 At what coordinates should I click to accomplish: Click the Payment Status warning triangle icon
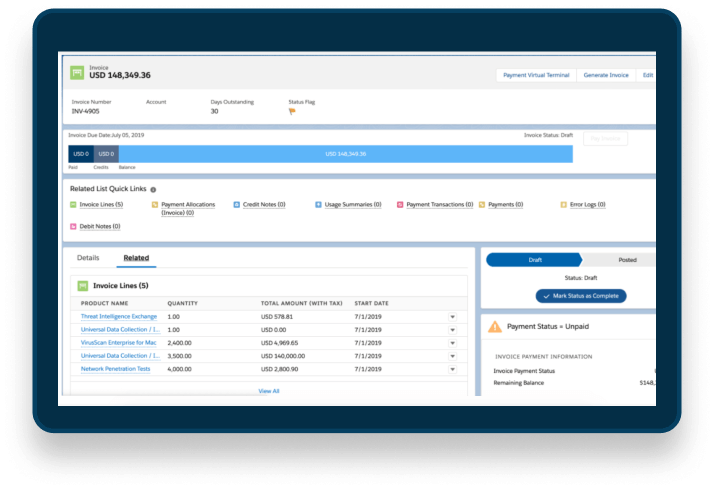[x=494, y=326]
